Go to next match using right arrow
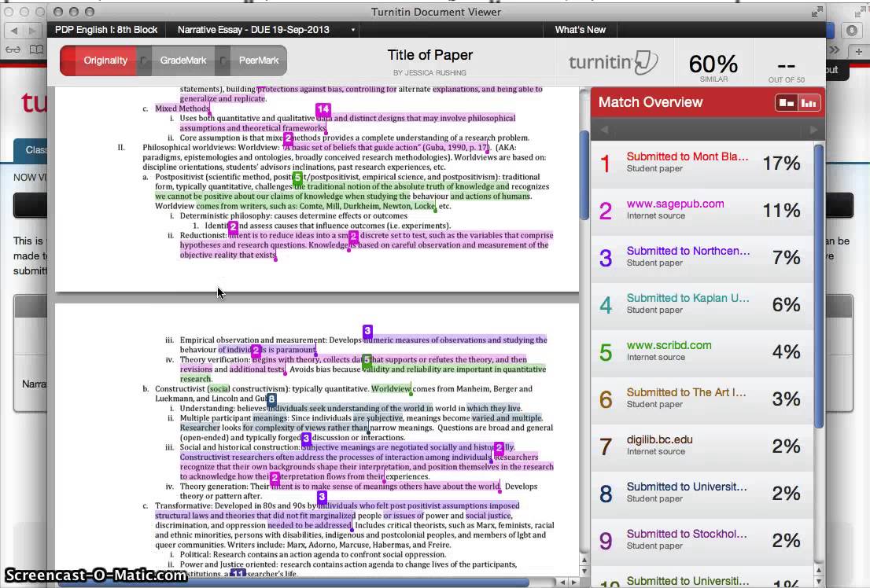 [x=813, y=130]
